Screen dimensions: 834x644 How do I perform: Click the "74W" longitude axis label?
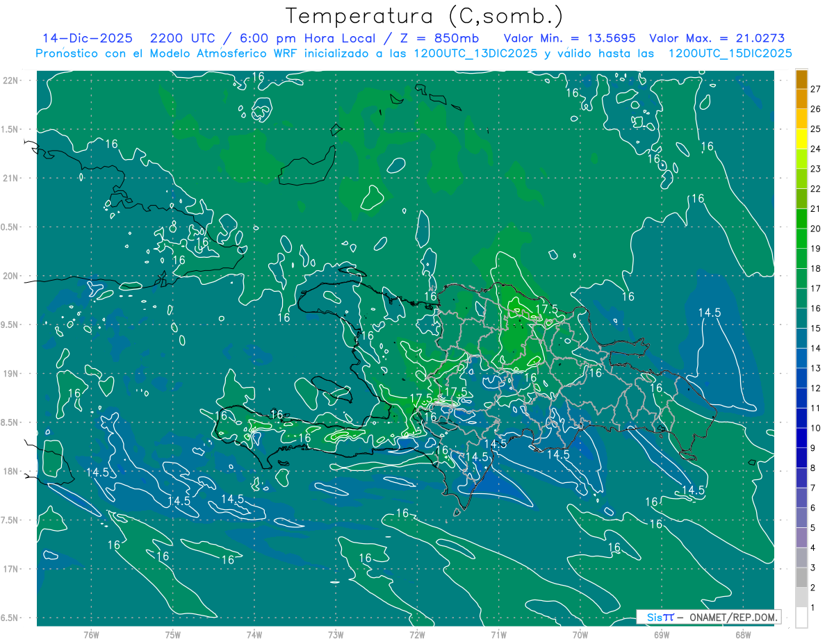(x=254, y=635)
